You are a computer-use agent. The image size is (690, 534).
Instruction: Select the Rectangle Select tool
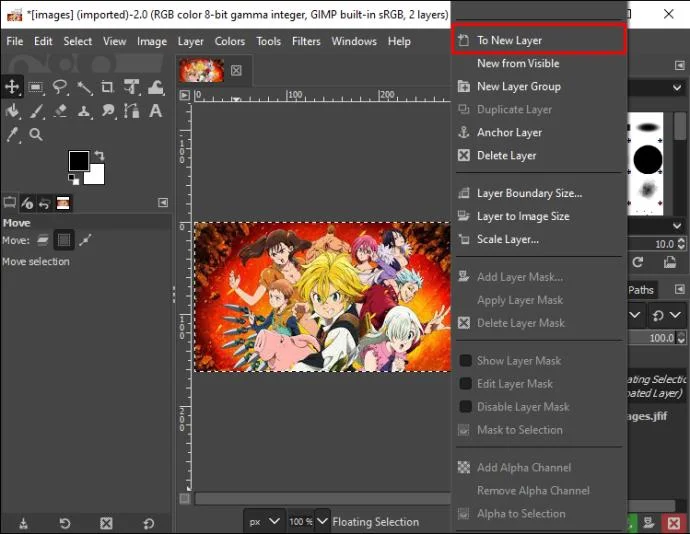point(36,87)
